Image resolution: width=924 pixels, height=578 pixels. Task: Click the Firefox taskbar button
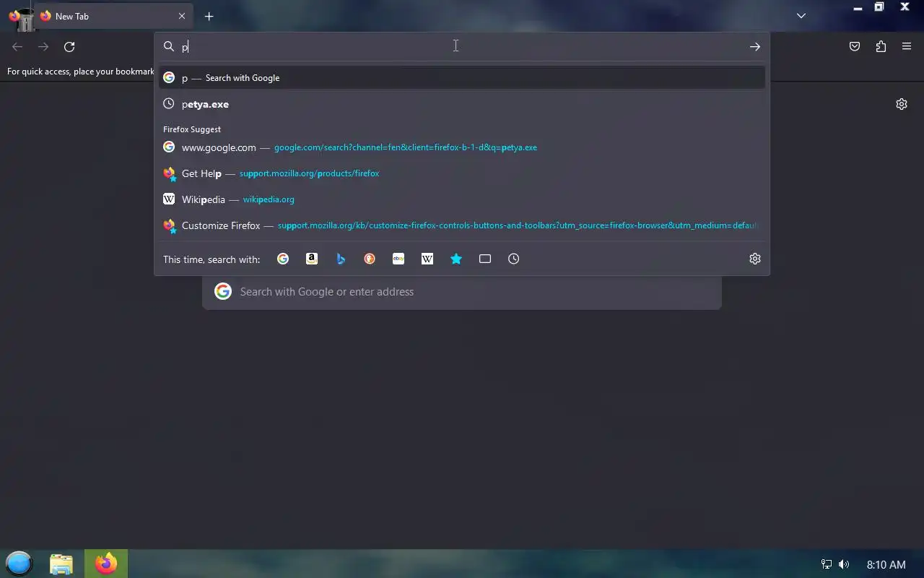(x=106, y=564)
